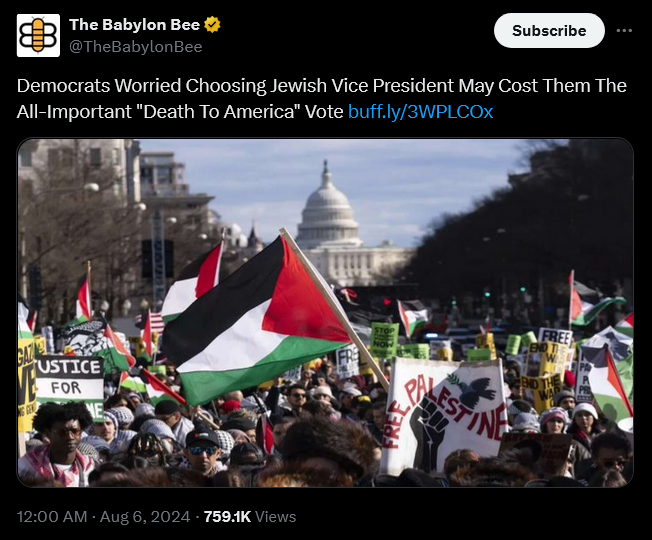Click the "Death To America" phrase
This screenshot has width=652, height=540.
pyautogui.click(x=222, y=111)
